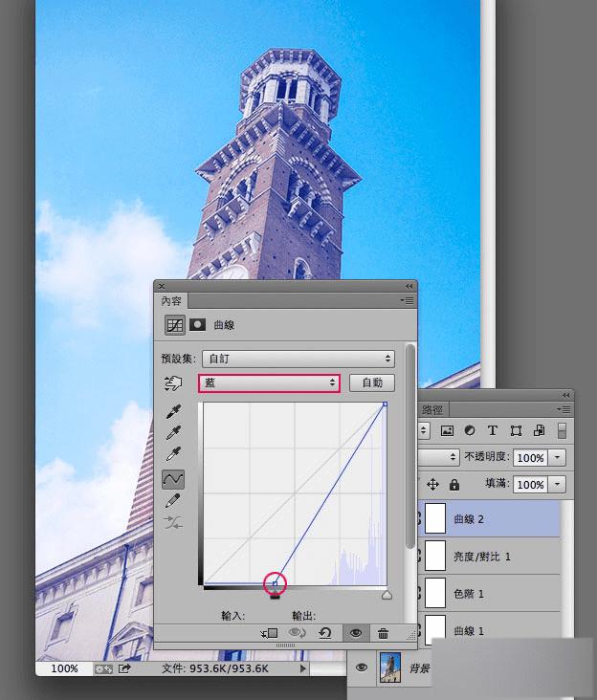Open the 不透明度 opacity dropdown arrow

[557, 458]
